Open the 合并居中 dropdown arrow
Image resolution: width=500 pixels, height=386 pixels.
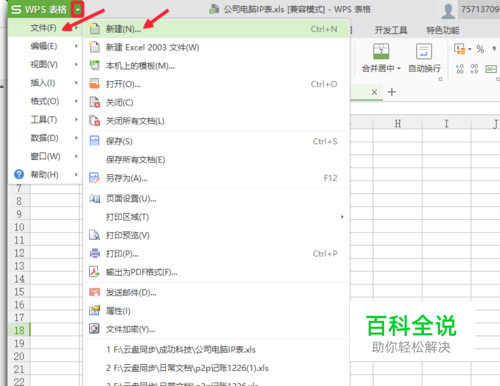pos(399,68)
